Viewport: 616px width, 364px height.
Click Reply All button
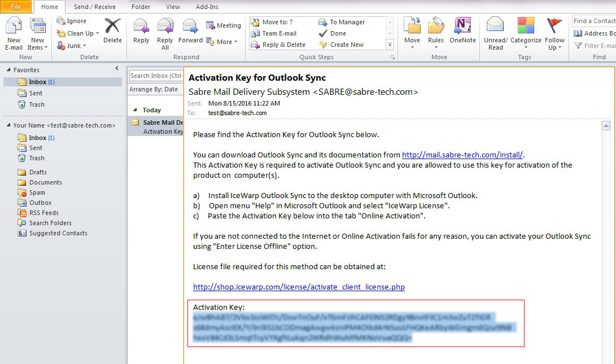[165, 34]
